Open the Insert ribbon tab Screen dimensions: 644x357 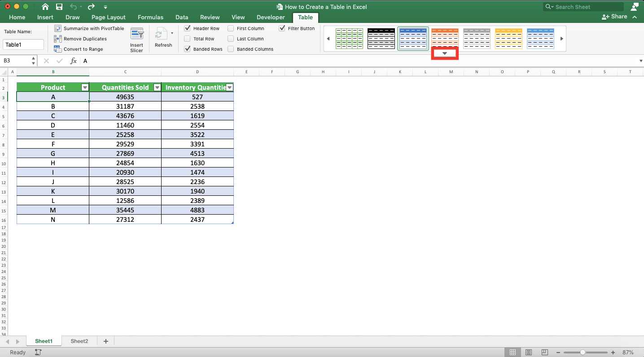(x=45, y=17)
